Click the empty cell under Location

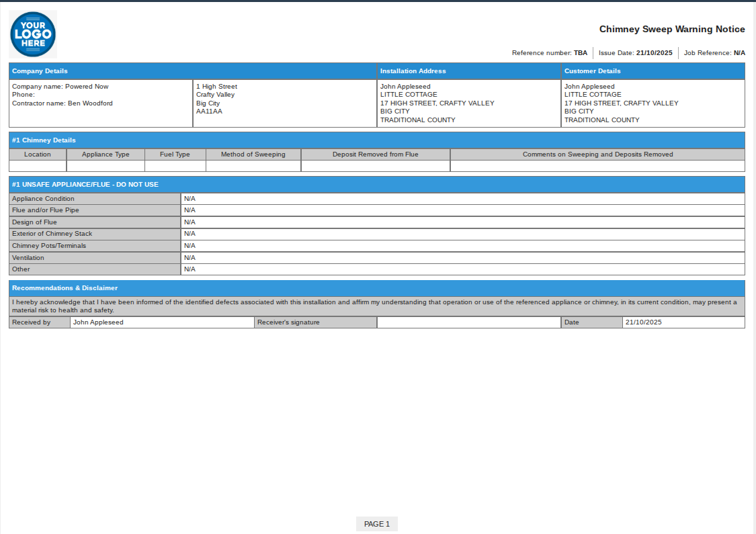(x=38, y=166)
